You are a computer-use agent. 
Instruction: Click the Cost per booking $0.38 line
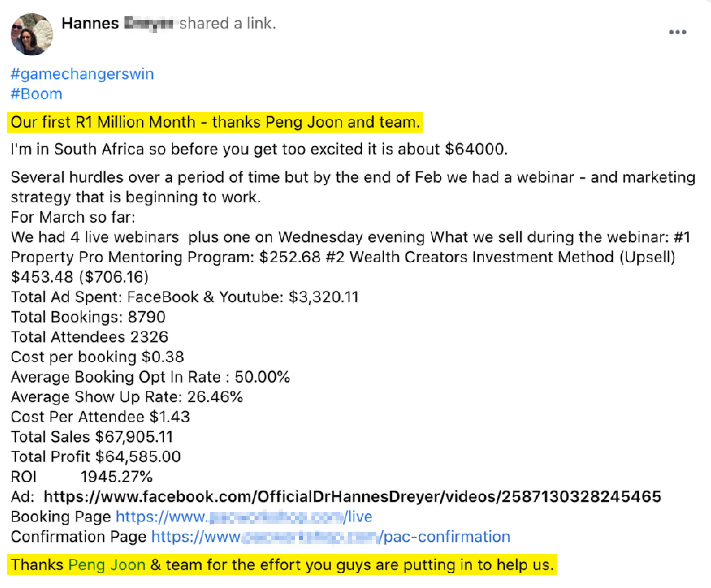click(x=97, y=357)
